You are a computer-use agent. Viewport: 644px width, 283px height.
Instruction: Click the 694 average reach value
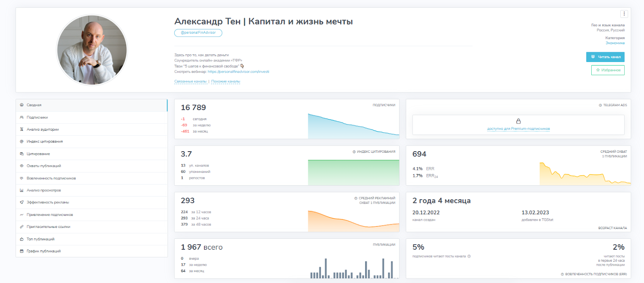pyautogui.click(x=419, y=154)
